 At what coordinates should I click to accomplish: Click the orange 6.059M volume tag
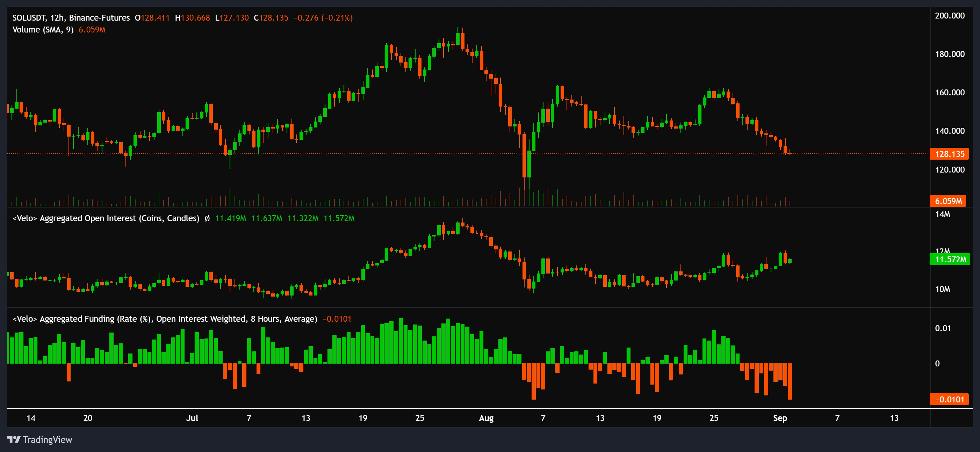[948, 201]
